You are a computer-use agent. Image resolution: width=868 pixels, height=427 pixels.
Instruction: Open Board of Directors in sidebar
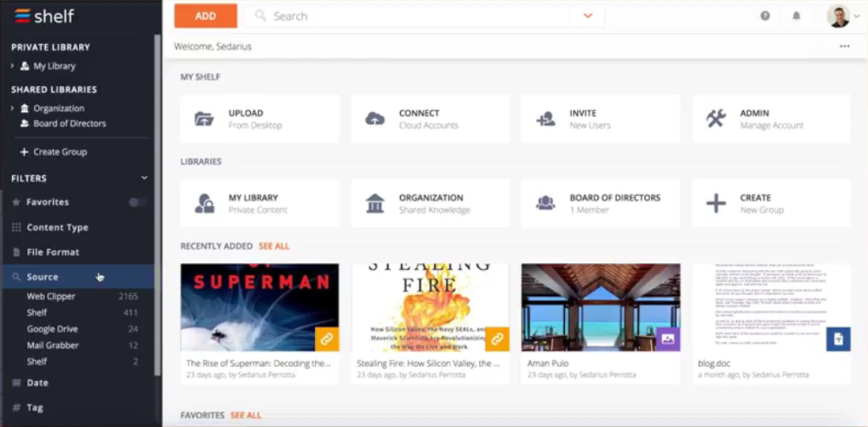pos(69,123)
